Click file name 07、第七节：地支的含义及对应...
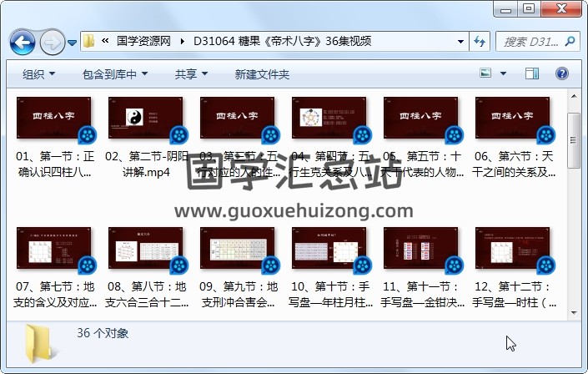This screenshot has height=374, width=588. 55,295
